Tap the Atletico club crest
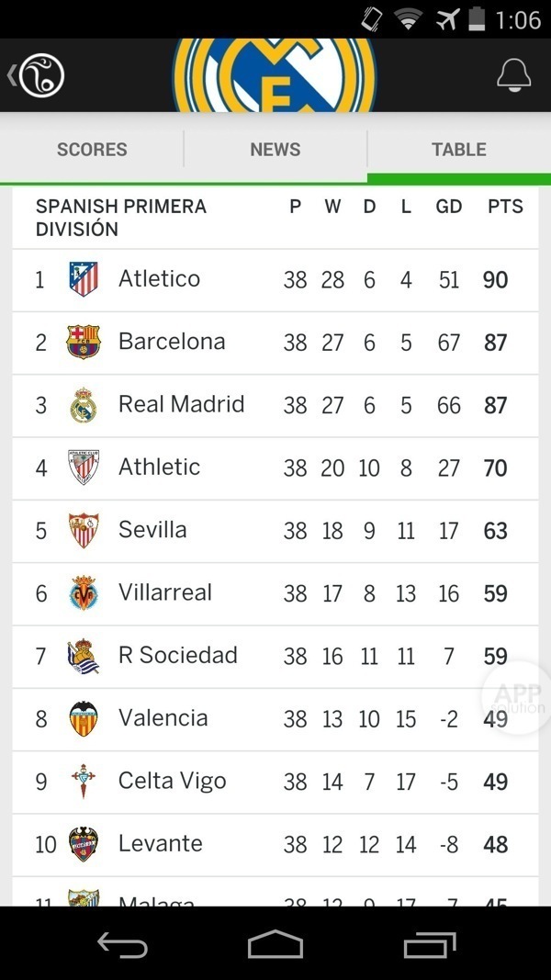Viewport: 551px width, 980px height. [84, 279]
